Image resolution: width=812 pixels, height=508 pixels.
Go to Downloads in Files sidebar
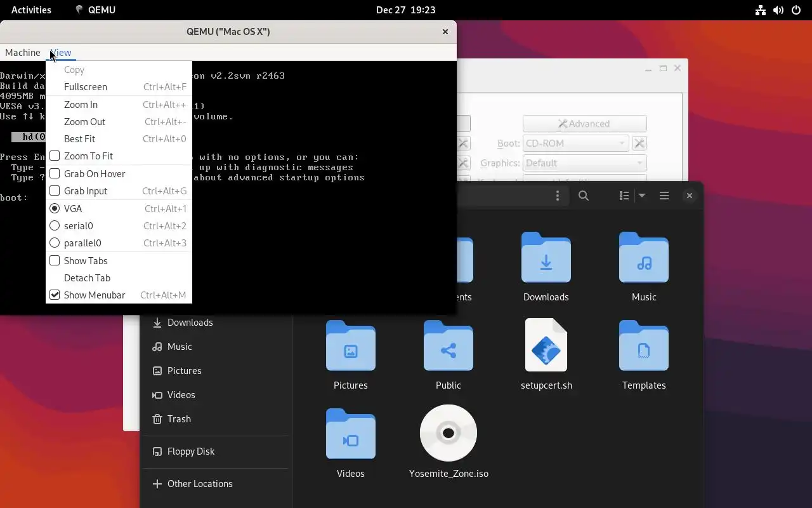coord(216,323)
